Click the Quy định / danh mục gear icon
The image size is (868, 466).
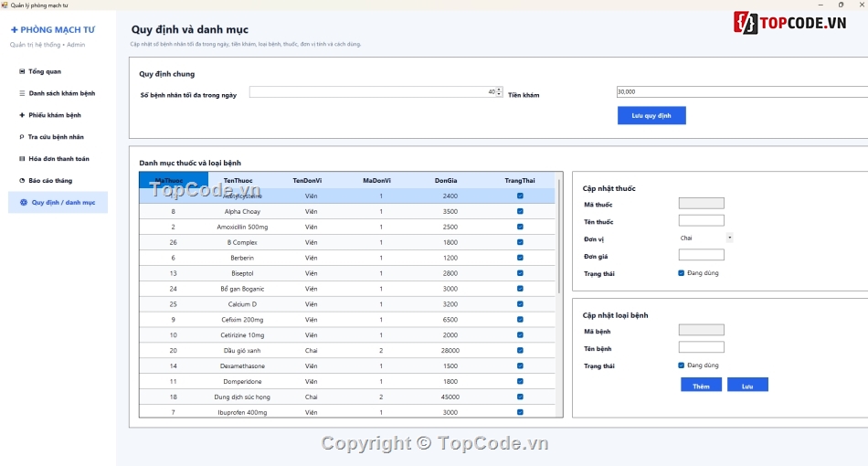pyautogui.click(x=24, y=203)
